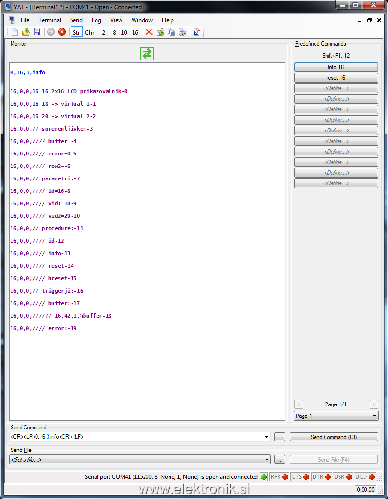Click the small button beside Send Command field
This screenshot has height=499, width=388.
click(x=279, y=437)
